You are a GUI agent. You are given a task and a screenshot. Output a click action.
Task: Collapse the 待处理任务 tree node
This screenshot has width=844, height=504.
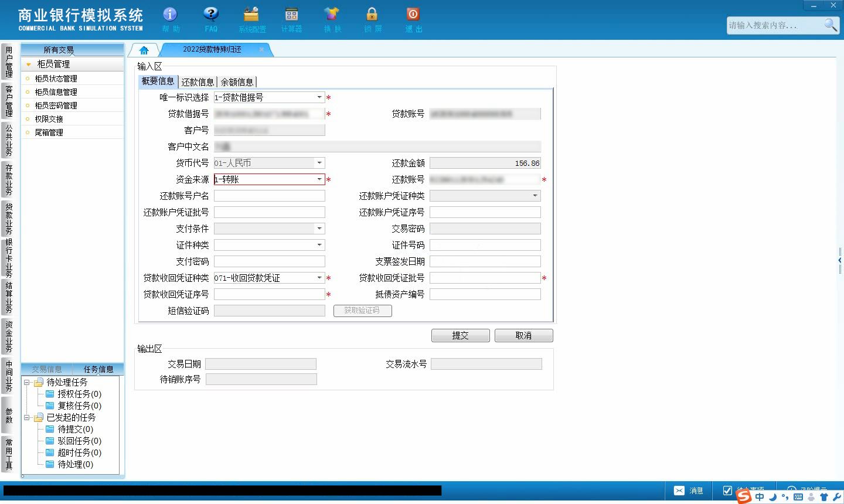click(27, 382)
